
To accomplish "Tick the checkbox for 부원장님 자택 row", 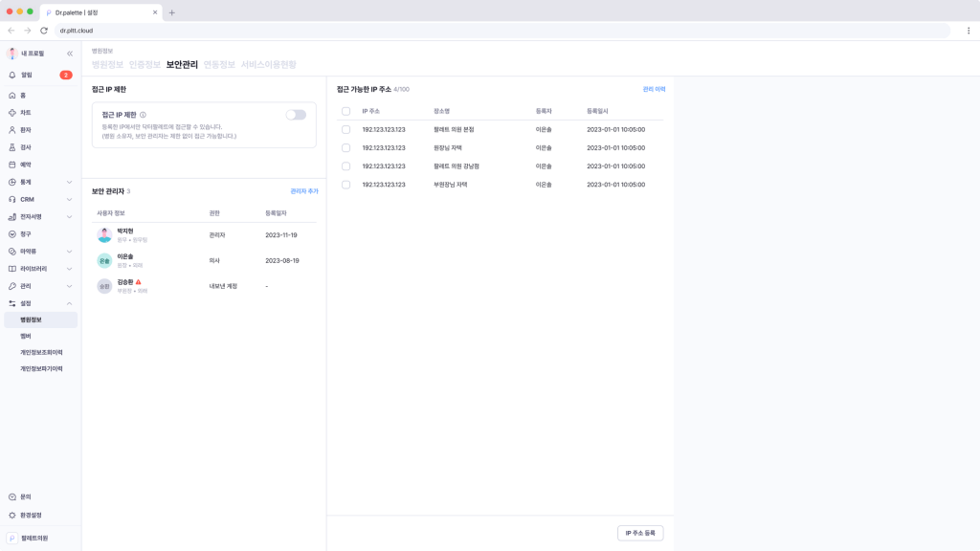I will click(x=345, y=185).
